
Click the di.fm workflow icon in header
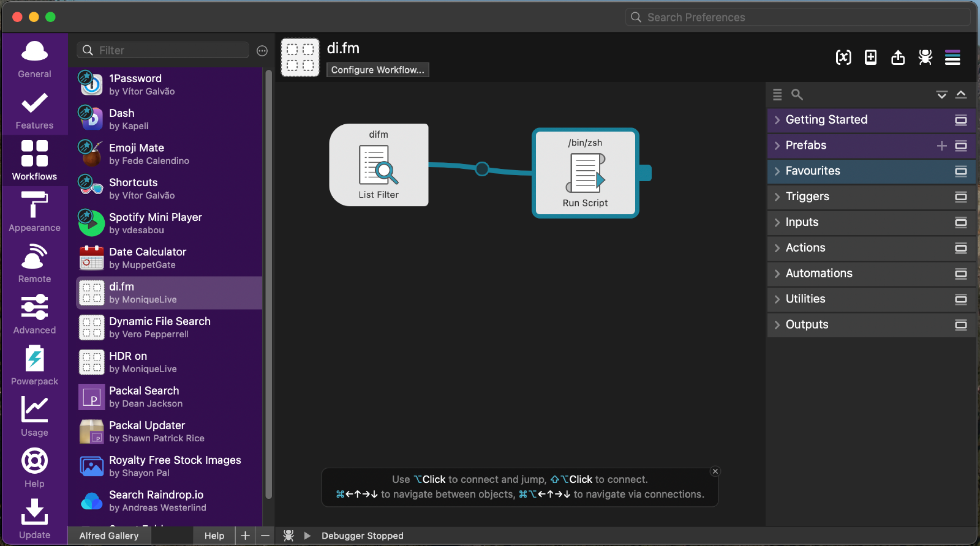300,58
